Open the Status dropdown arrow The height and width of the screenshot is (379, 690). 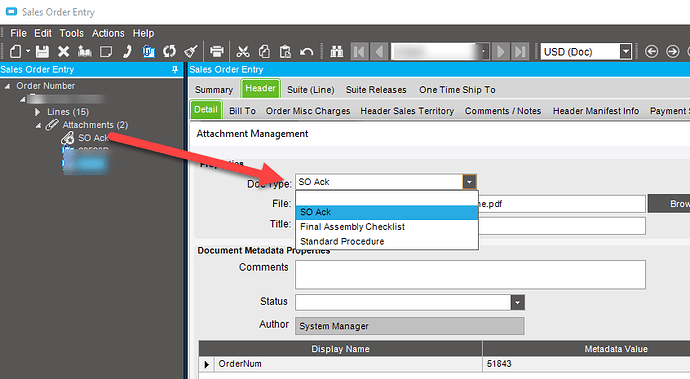(518, 302)
